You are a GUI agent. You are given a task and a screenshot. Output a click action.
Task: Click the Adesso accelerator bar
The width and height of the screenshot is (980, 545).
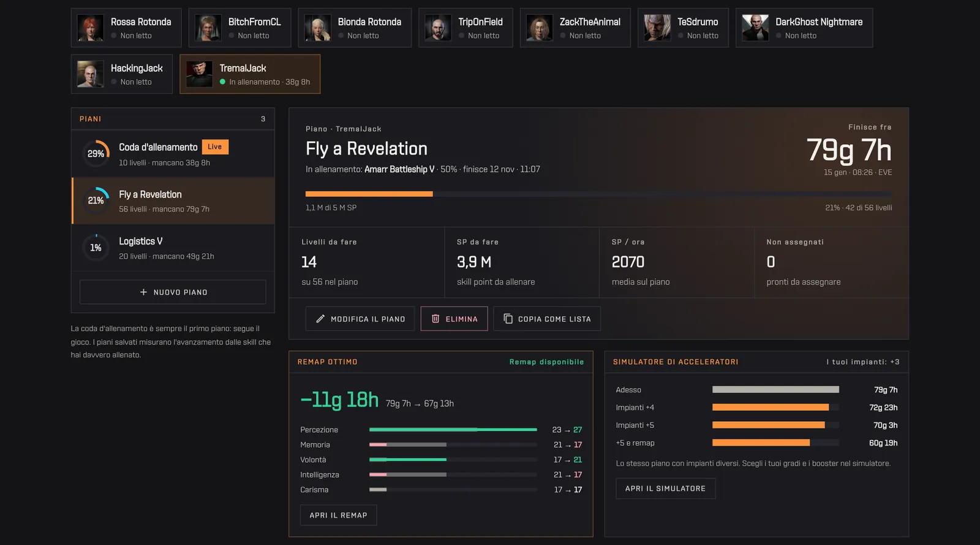(x=775, y=390)
